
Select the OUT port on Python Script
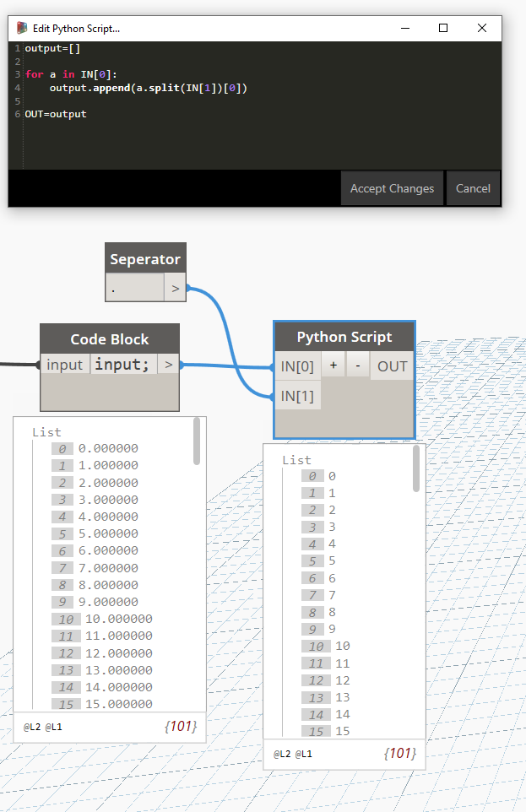(x=393, y=365)
